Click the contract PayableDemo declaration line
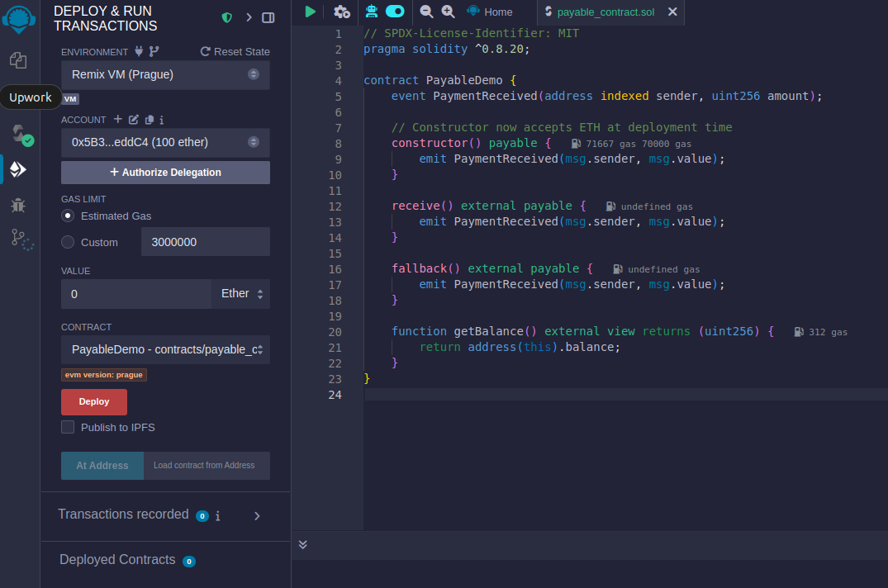This screenshot has width=888, height=588. (439, 80)
